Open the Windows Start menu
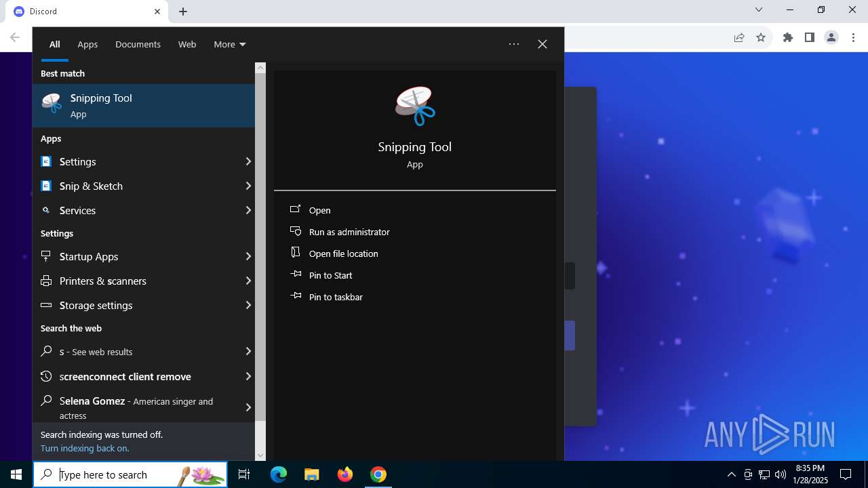 [x=16, y=474]
